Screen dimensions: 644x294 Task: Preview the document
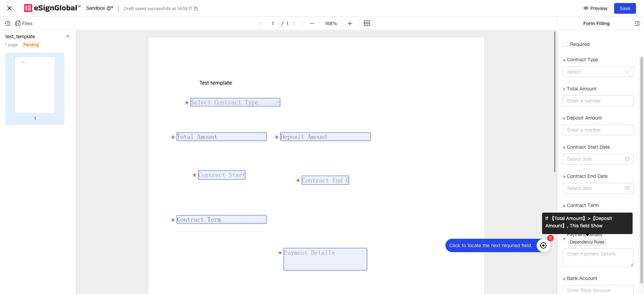tap(595, 8)
